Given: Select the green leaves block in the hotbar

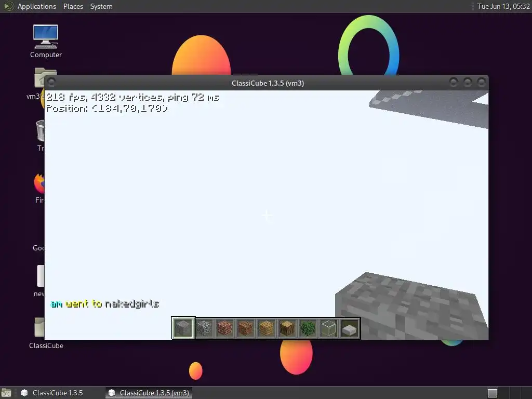Looking at the screenshot, I should (x=308, y=328).
